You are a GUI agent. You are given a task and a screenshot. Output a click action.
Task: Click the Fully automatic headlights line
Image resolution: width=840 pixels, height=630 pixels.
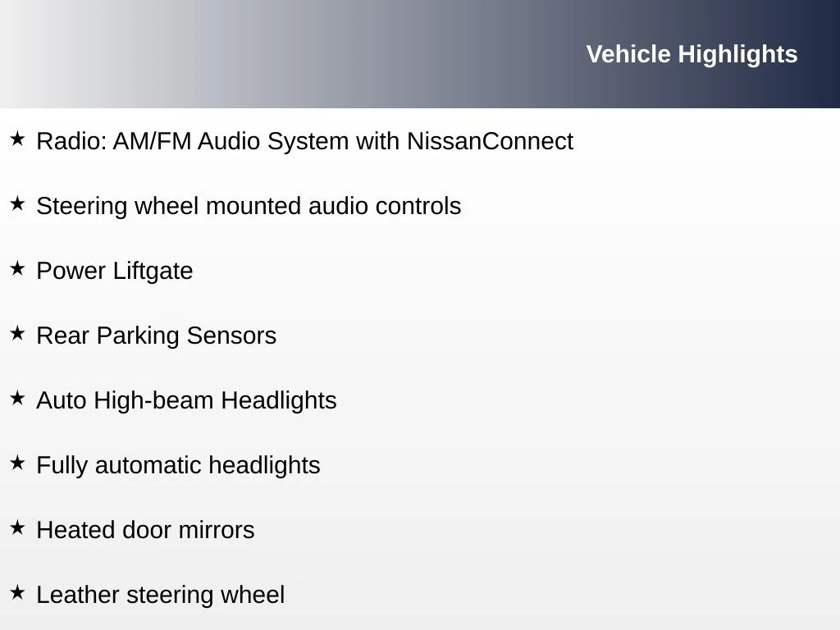[178, 466]
